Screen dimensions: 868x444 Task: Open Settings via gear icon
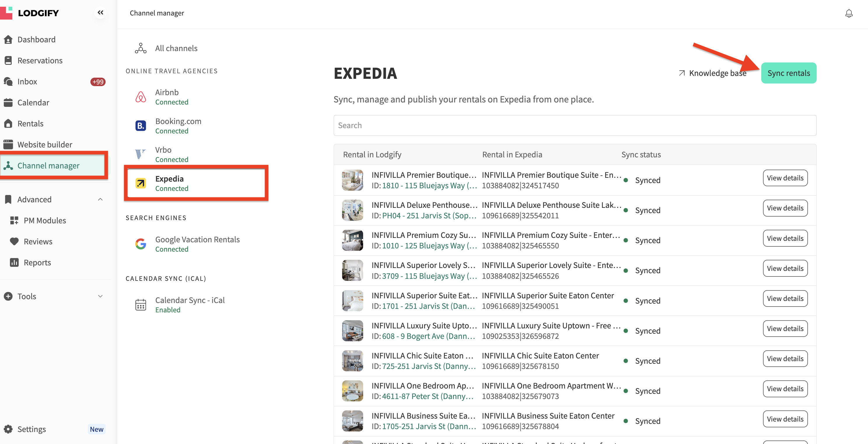pyautogui.click(x=8, y=429)
